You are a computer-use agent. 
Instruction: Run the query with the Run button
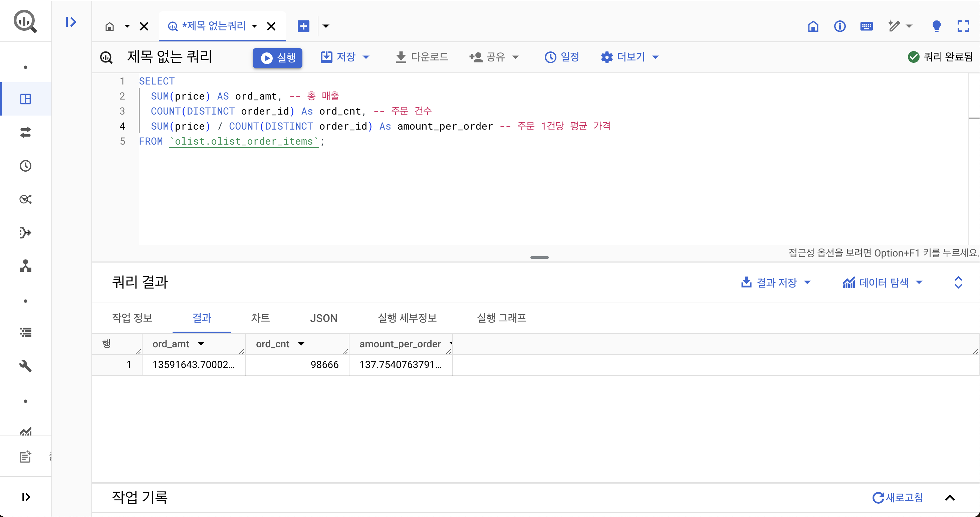pos(277,58)
